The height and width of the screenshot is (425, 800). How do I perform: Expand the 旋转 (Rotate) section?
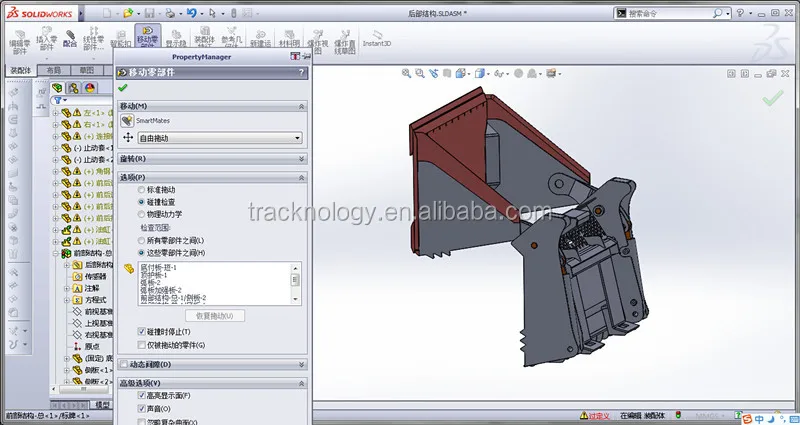coord(301,158)
